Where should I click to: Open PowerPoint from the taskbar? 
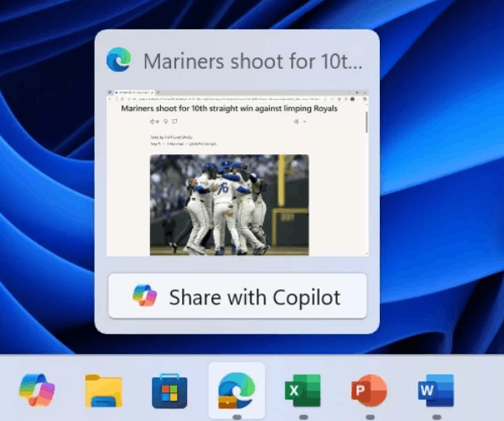click(369, 391)
